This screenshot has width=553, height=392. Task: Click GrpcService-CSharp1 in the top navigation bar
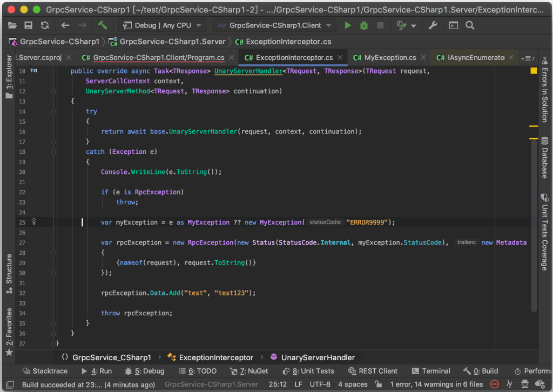coord(54,42)
